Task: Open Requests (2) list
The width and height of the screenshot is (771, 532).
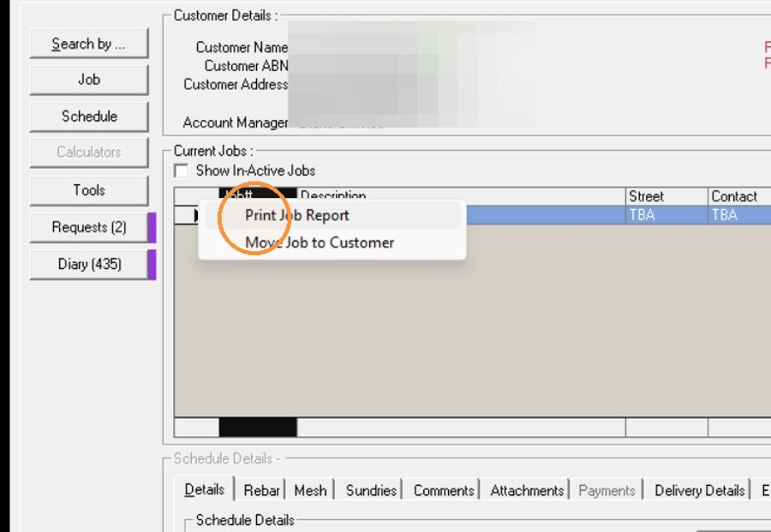Action: pyautogui.click(x=89, y=227)
